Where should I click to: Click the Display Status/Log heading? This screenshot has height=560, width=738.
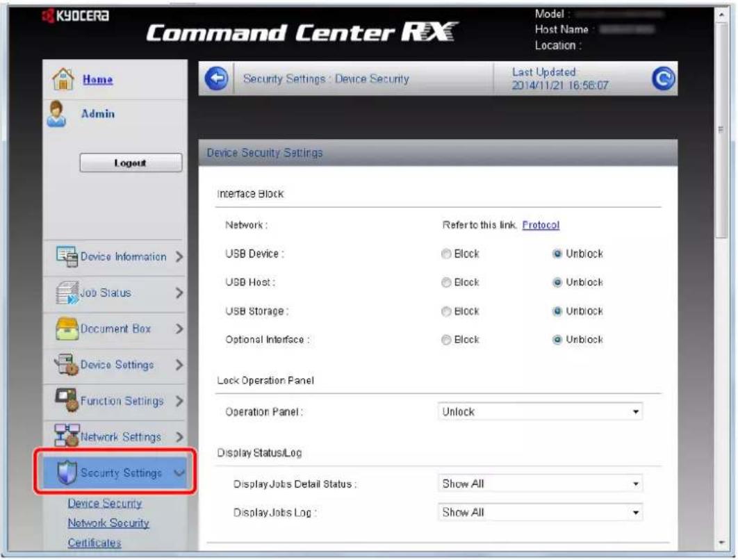[259, 453]
